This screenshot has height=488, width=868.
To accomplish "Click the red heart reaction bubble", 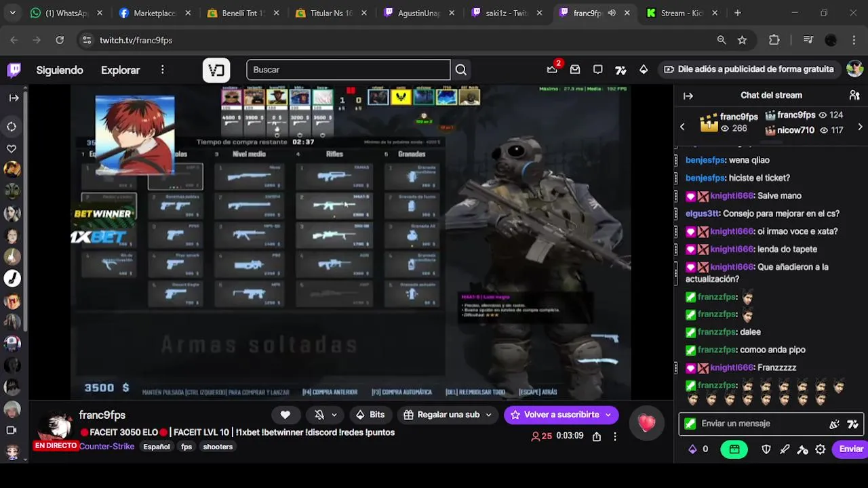I will click(646, 424).
